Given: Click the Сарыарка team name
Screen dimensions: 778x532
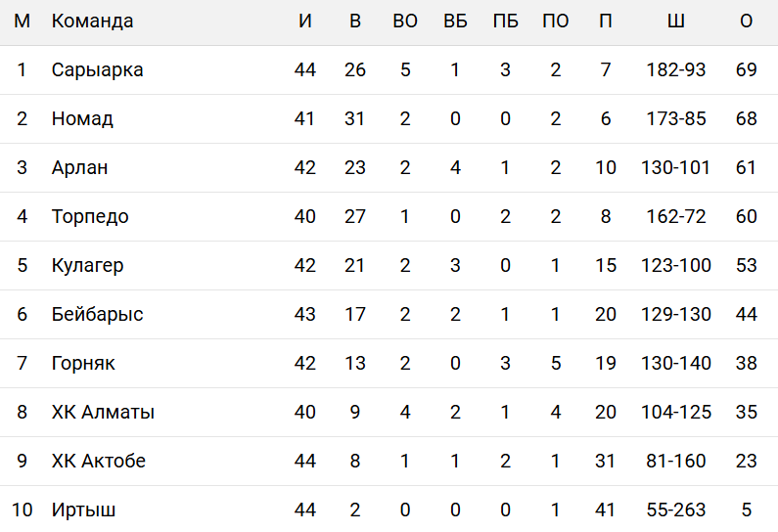Looking at the screenshot, I should pyautogui.click(x=97, y=69).
